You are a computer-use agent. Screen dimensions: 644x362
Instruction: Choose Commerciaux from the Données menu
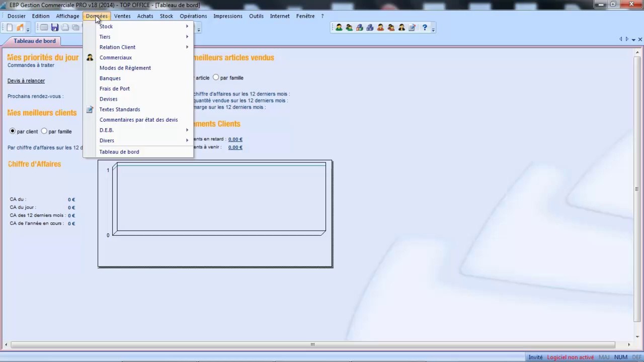pyautogui.click(x=138, y=58)
